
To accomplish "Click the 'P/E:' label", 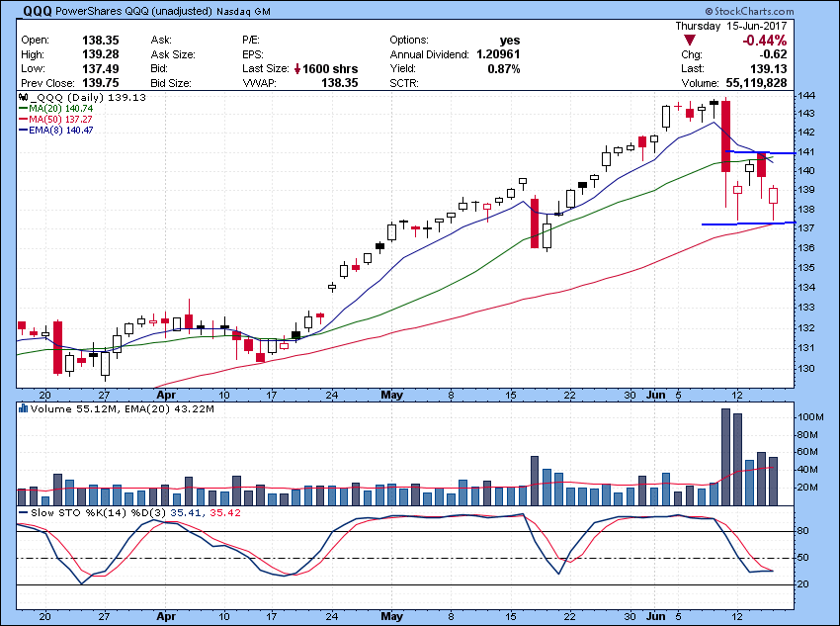I will (251, 41).
